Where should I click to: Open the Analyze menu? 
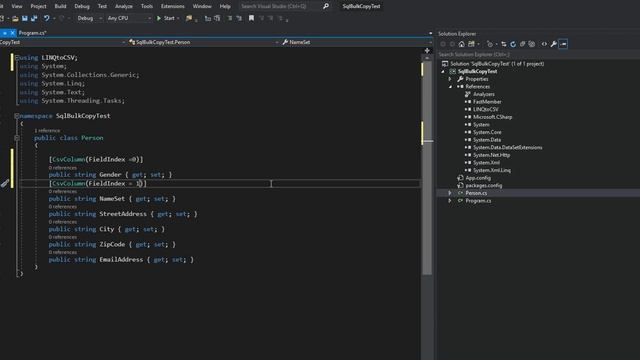(x=124, y=6)
